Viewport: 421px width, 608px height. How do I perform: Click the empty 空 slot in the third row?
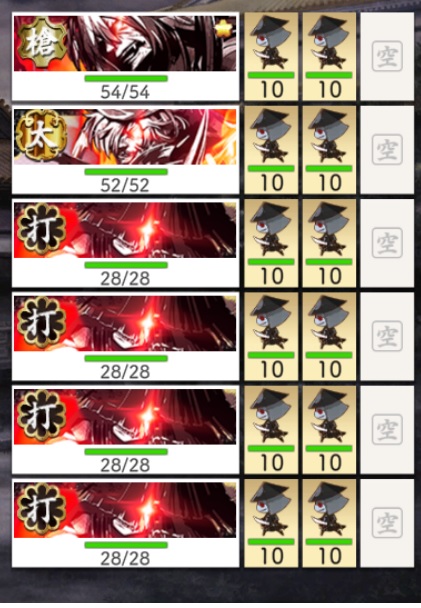tap(387, 243)
